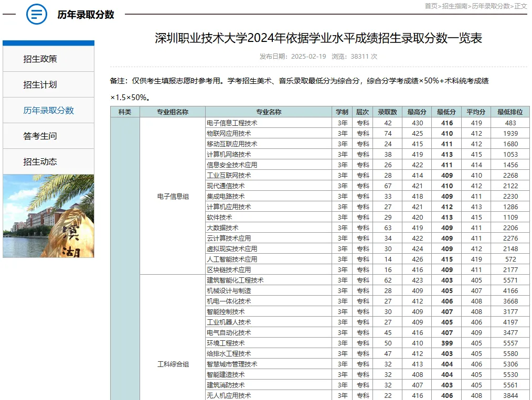
Task: Select the 工业互联网技术 major name
Action: pyautogui.click(x=229, y=176)
